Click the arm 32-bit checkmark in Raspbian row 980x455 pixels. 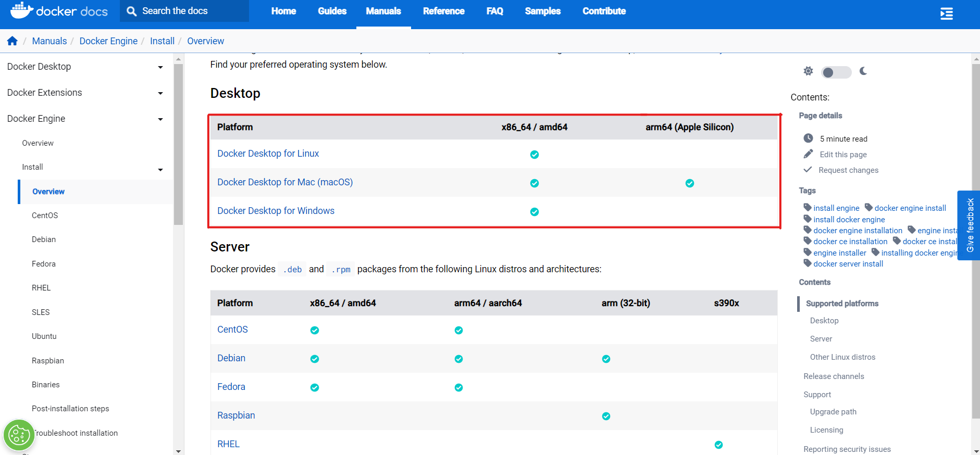[x=606, y=416]
